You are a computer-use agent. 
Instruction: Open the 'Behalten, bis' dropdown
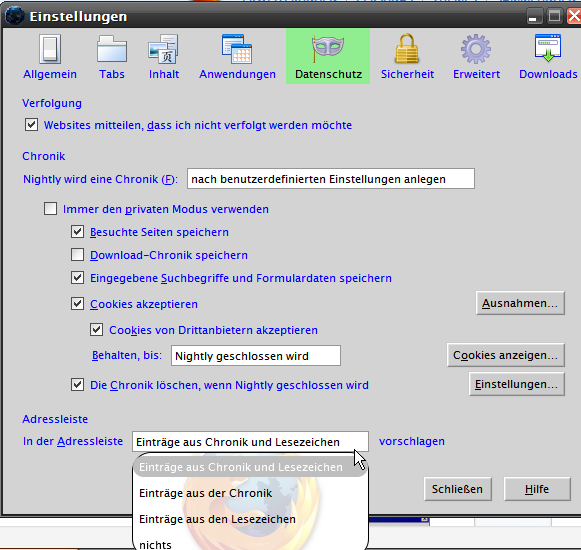[x=256, y=355]
